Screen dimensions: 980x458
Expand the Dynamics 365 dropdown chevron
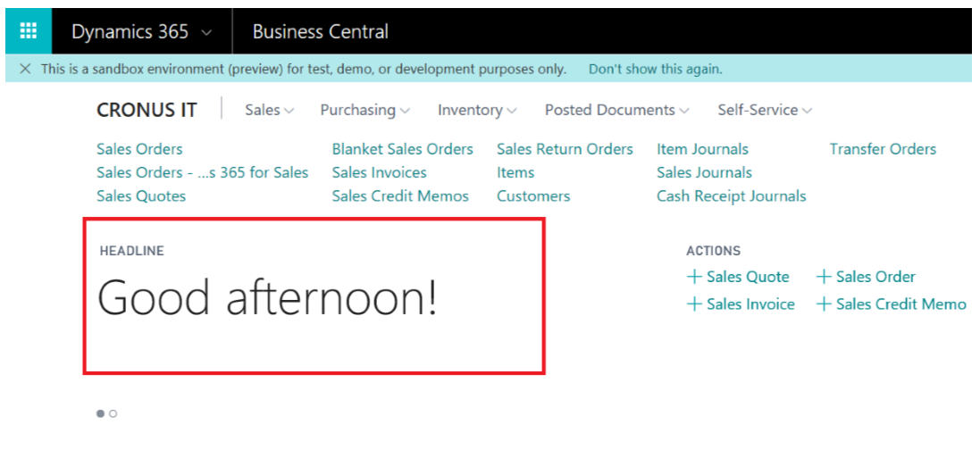[206, 32]
